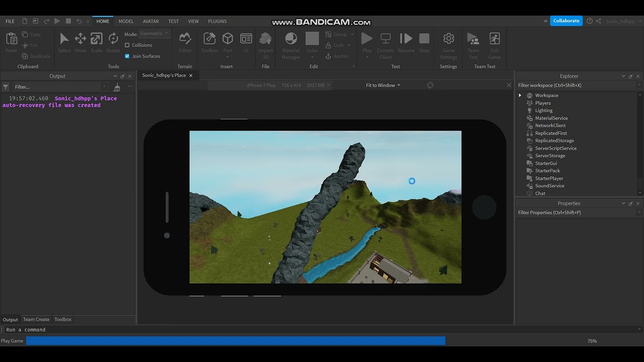Switch to the MODEL ribbon tab
The height and width of the screenshot is (362, 644).
(x=126, y=21)
